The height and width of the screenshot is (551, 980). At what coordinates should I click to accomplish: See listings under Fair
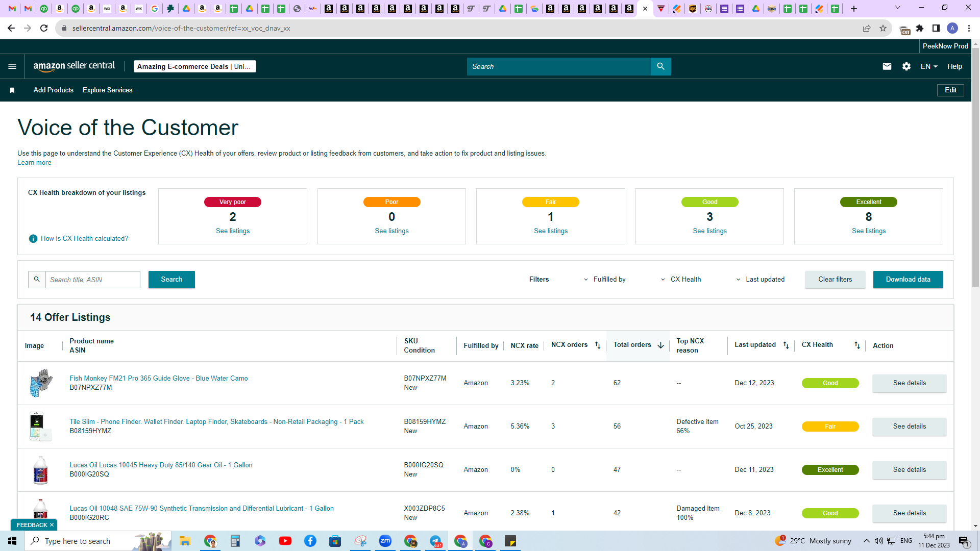pyautogui.click(x=551, y=231)
